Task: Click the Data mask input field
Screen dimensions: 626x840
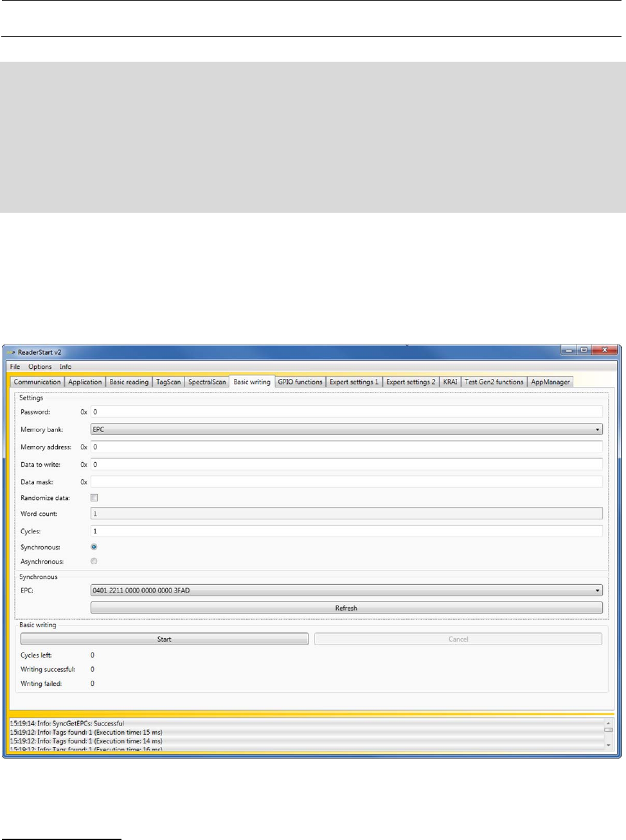Action: (346, 481)
